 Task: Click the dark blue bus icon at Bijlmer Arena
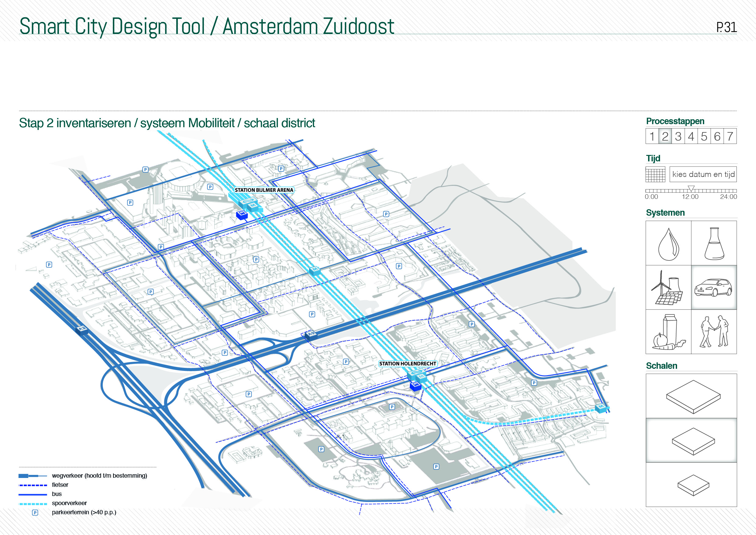[x=242, y=215]
